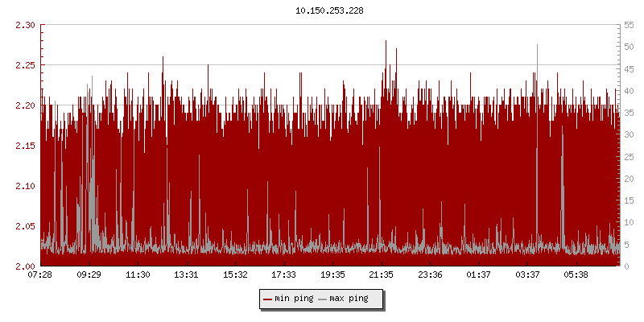
Task: Click the 21:35 time axis label
Action: 382,275
